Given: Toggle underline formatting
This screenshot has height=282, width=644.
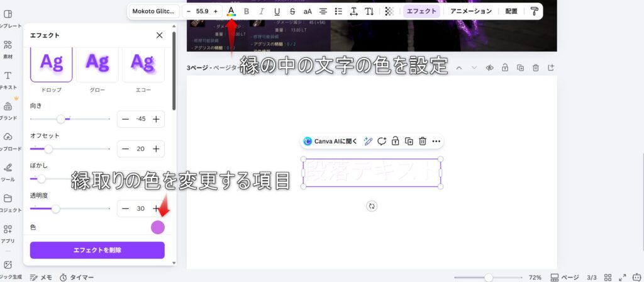Looking at the screenshot, I should [277, 11].
